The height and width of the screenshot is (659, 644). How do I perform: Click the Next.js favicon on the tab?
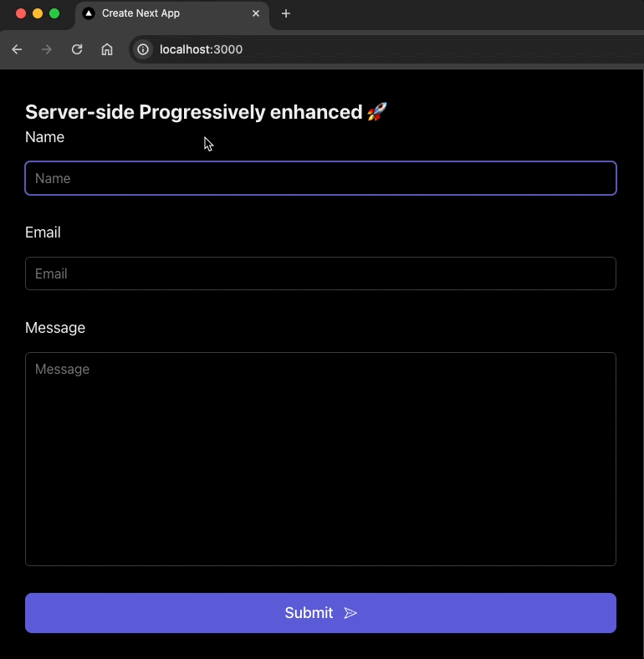89,13
